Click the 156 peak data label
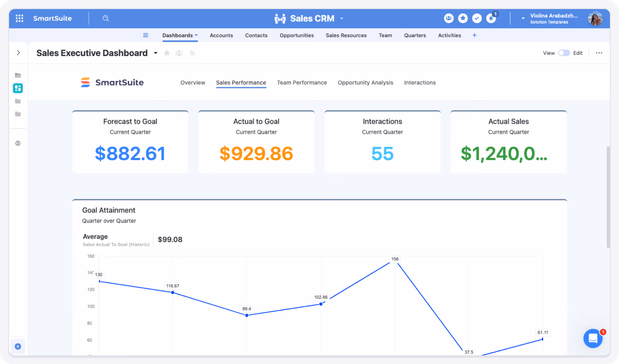 395,259
